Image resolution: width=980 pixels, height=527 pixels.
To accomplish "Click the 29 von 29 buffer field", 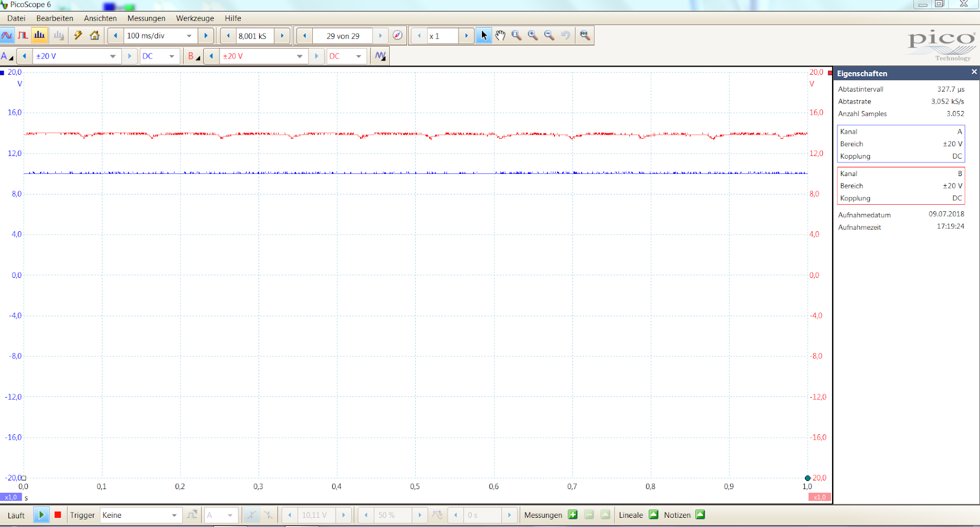I will 343,36.
